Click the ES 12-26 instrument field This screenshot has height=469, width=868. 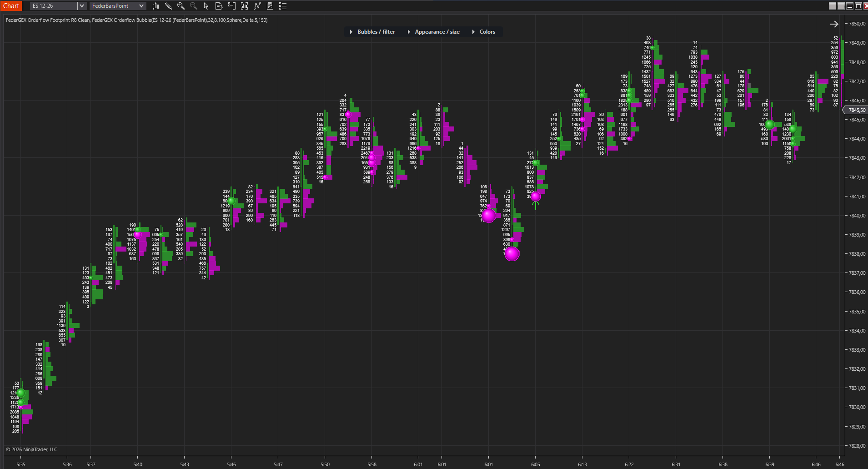pos(54,6)
